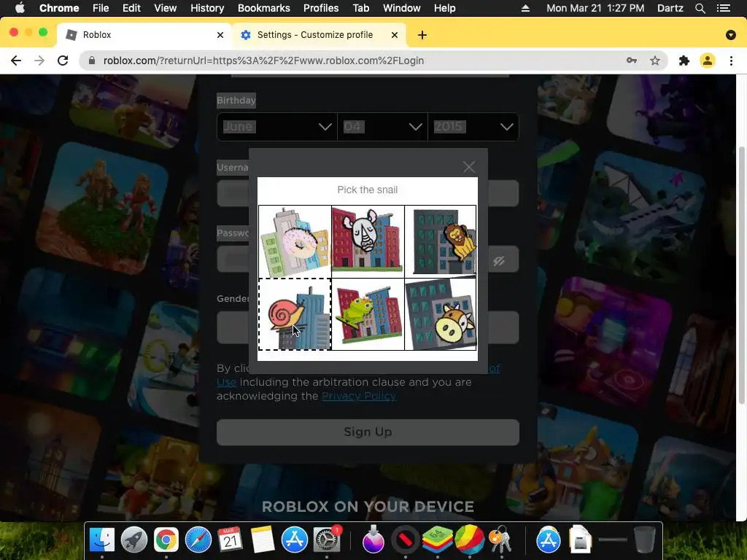Toggle password visibility eye icon

click(x=499, y=260)
